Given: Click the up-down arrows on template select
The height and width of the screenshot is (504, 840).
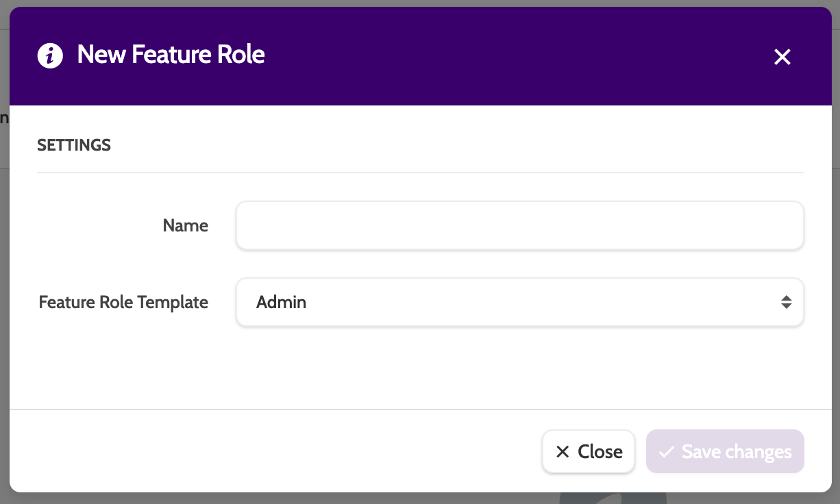Looking at the screenshot, I should click(x=786, y=302).
